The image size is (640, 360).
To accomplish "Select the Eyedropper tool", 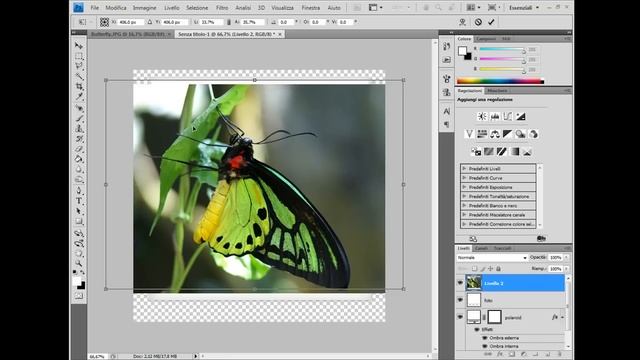I will point(79,96).
